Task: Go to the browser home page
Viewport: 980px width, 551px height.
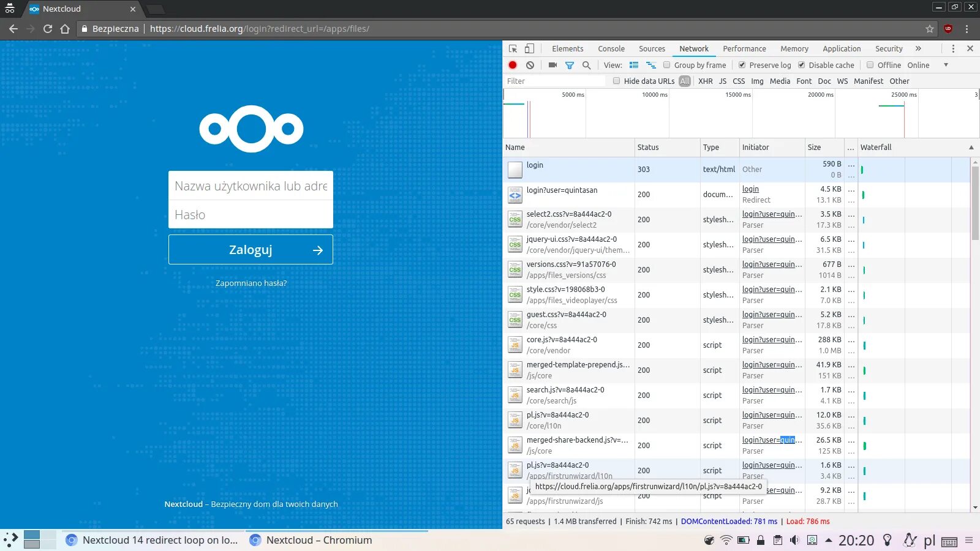Action: (x=65, y=29)
